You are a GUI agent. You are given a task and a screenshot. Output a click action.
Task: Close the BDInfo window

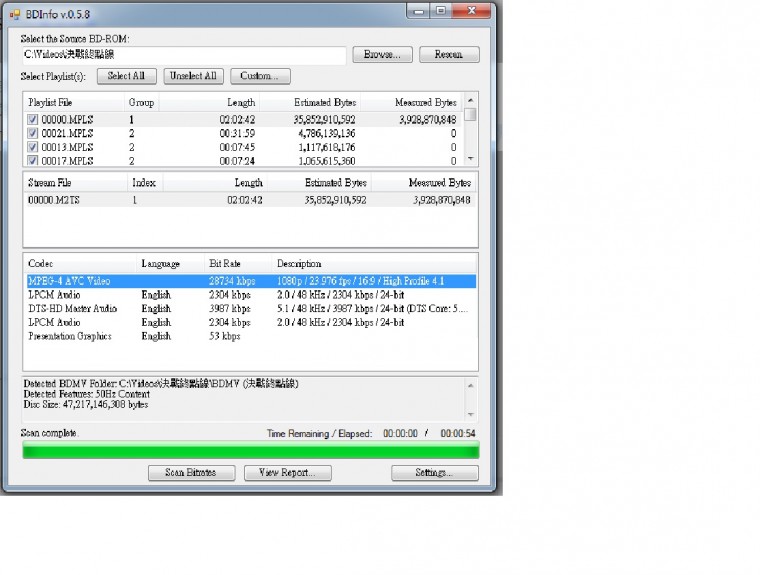coord(471,11)
